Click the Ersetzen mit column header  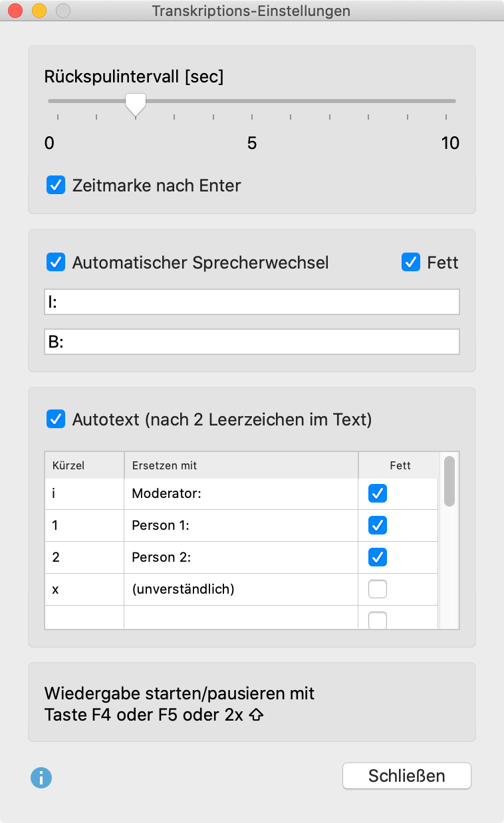click(x=241, y=465)
